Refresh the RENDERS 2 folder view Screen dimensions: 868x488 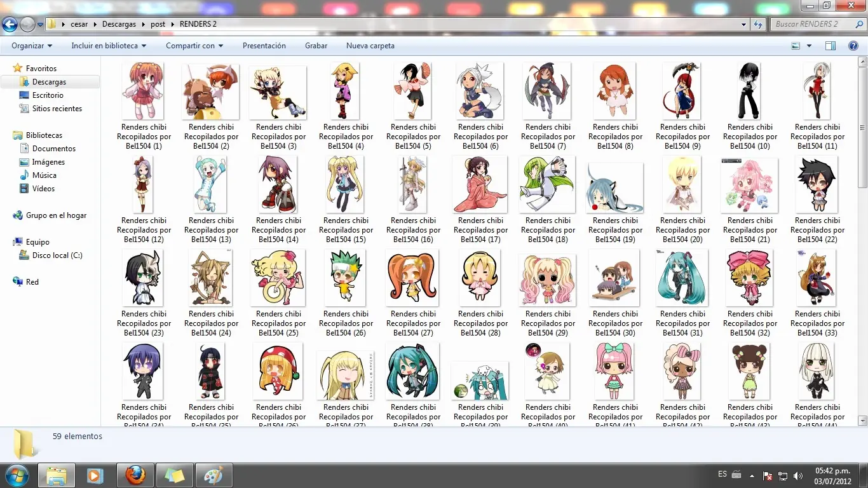pos(758,24)
